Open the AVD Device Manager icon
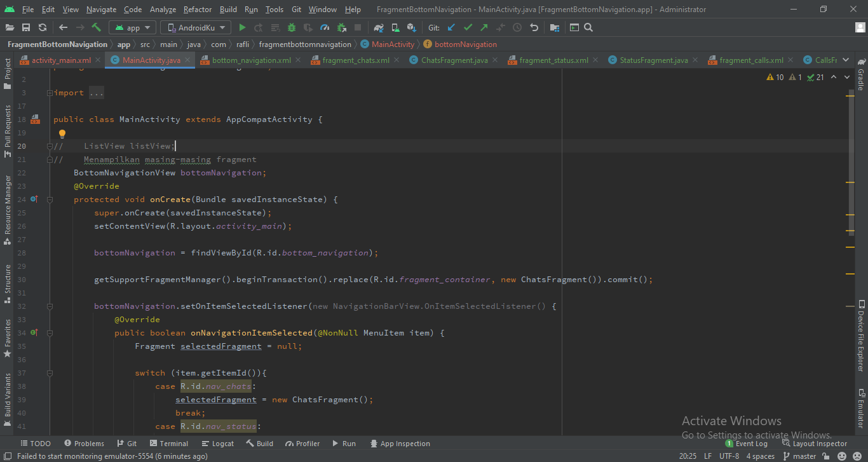This screenshot has height=462, width=868. click(x=395, y=27)
